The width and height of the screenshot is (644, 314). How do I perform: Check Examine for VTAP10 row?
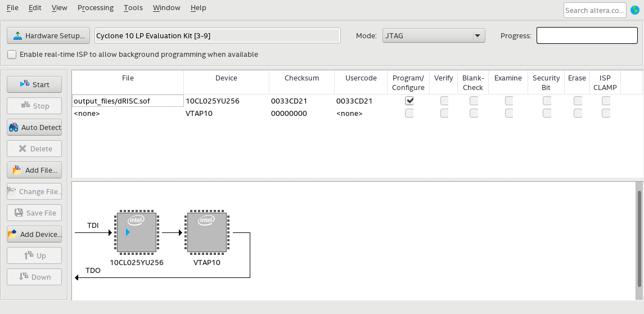(x=509, y=113)
